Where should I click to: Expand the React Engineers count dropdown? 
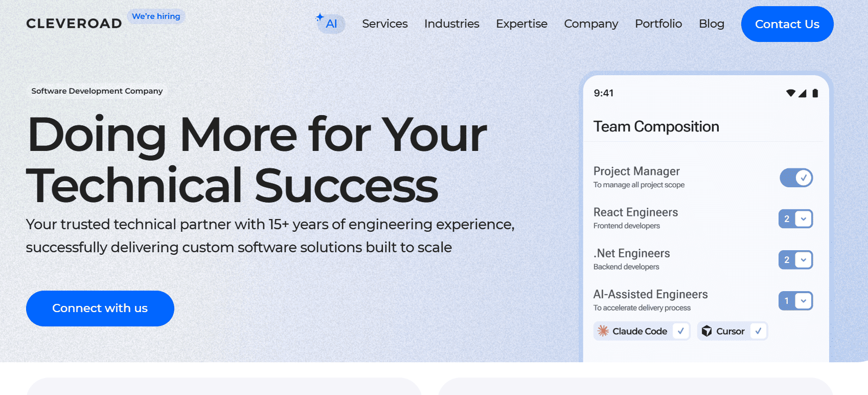pos(804,219)
